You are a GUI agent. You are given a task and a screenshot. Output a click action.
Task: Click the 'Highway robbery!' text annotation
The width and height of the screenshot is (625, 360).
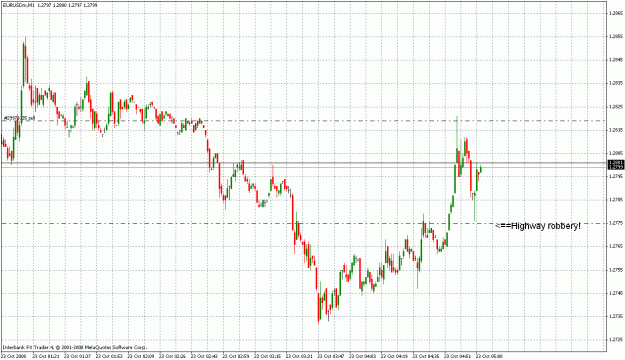(x=545, y=226)
